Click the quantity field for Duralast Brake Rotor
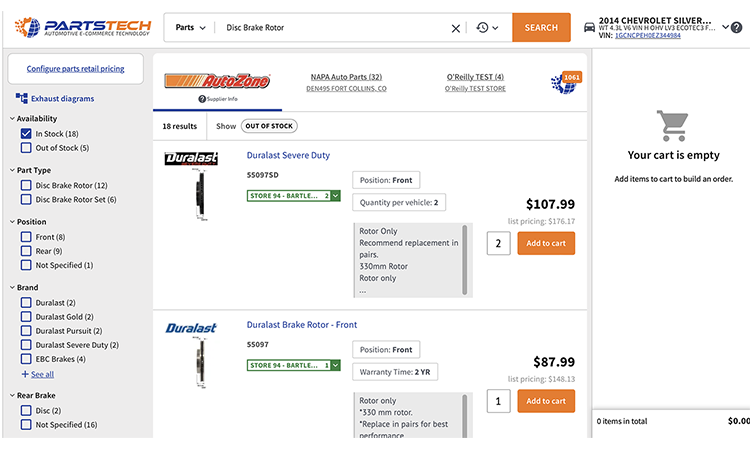The width and height of the screenshot is (750, 450). click(x=499, y=401)
